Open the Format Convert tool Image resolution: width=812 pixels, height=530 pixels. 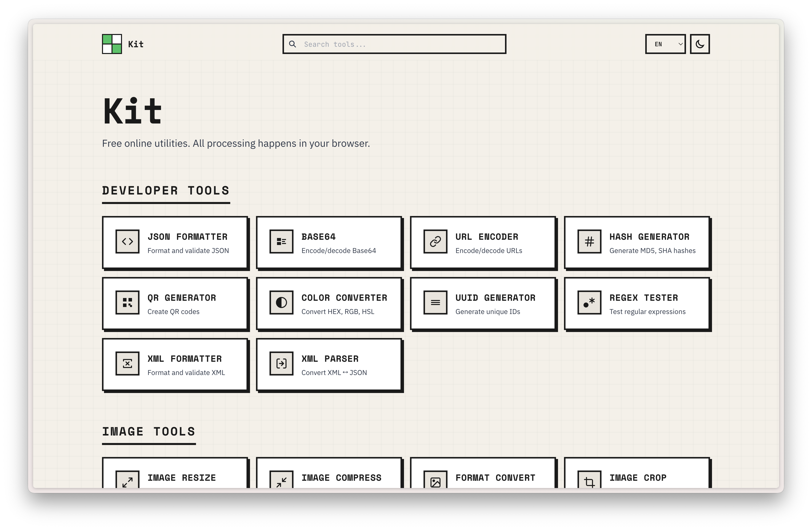coord(483,478)
